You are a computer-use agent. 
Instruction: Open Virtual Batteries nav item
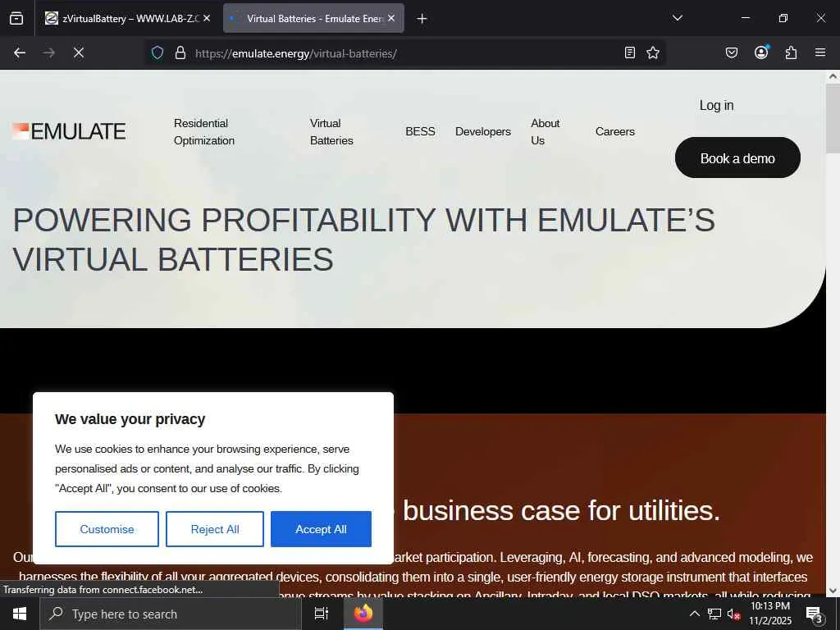(x=331, y=132)
